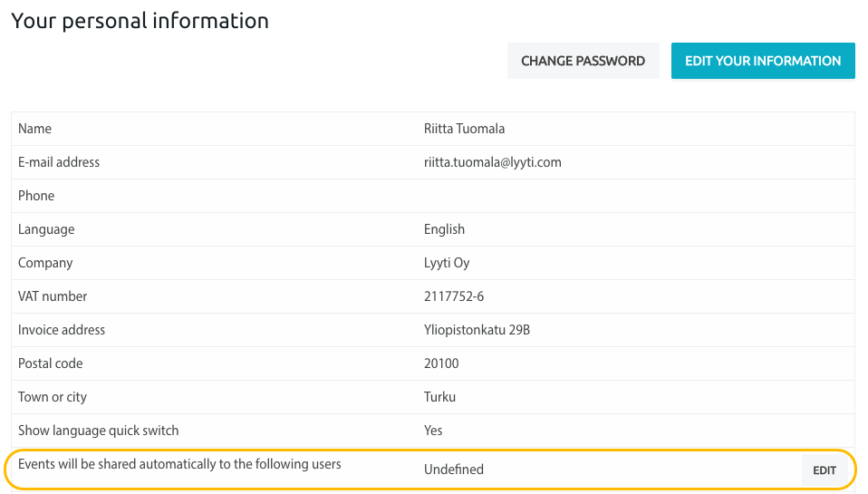
Task: Click the CHANGE PASSWORD button
Action: pyautogui.click(x=583, y=61)
